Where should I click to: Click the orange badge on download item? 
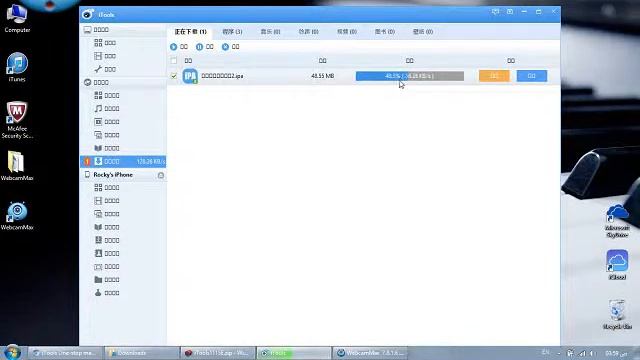click(87, 162)
